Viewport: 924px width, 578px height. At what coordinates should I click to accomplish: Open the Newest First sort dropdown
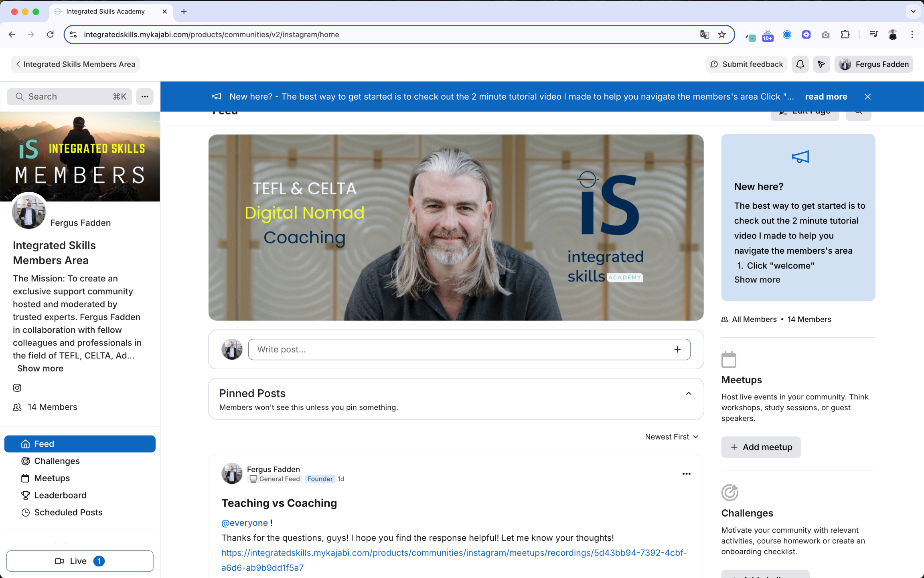pos(671,437)
